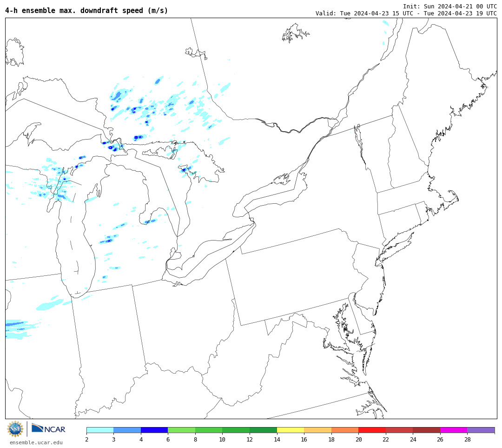The image size is (502, 448).
Task: Click the 10–12 m/s green swatch
Action: [x=236, y=430]
